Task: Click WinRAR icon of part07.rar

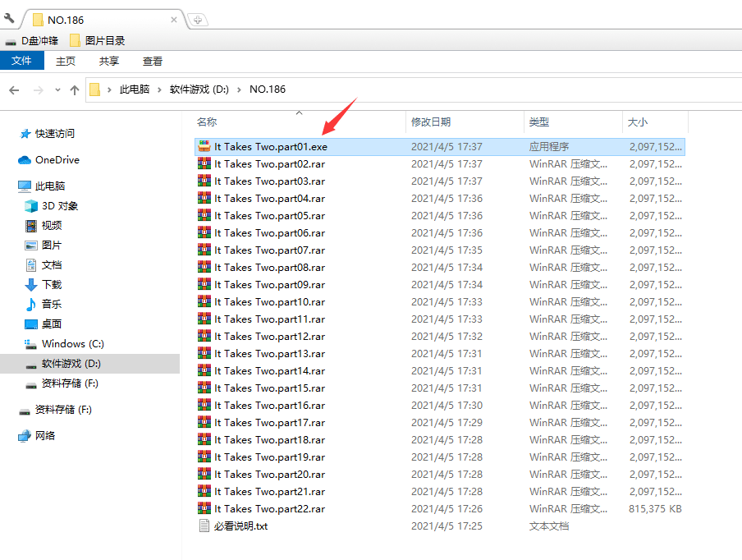Action: [x=204, y=250]
